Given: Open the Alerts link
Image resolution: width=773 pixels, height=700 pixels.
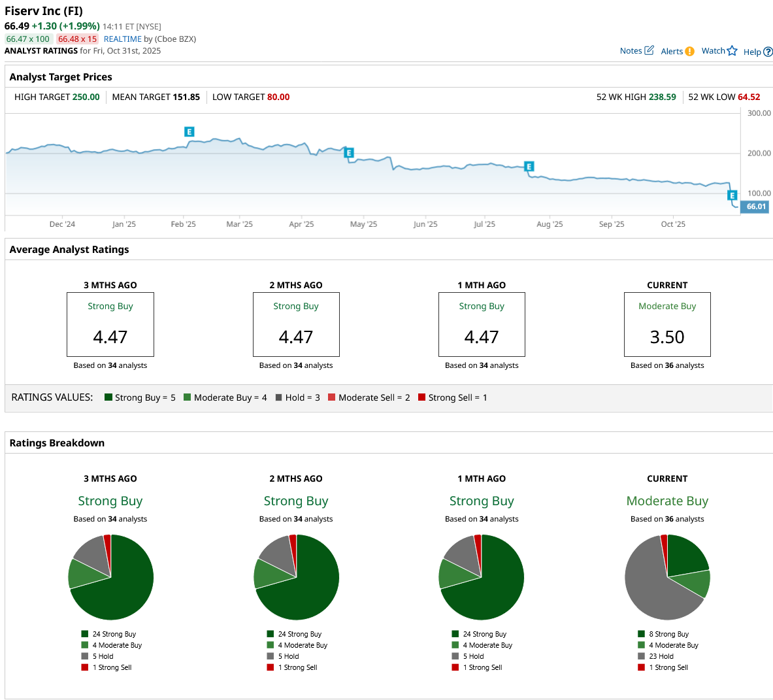Looking at the screenshot, I should 672,51.
